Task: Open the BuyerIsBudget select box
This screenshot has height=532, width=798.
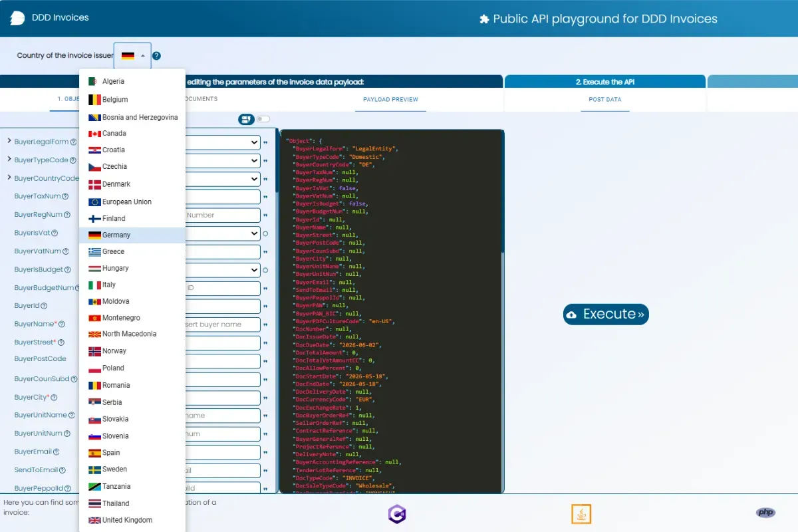Action: (x=223, y=270)
